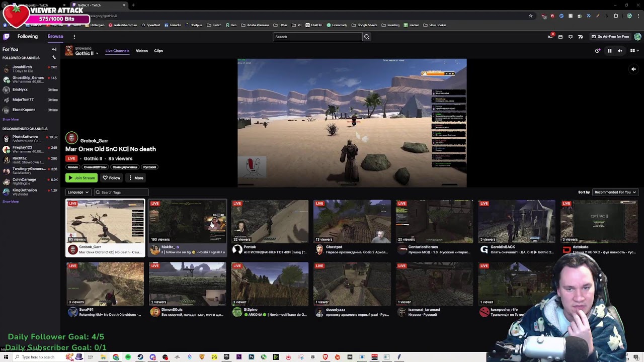
Task: Select ErisNyxx offline channel
Action: [x=30, y=89]
